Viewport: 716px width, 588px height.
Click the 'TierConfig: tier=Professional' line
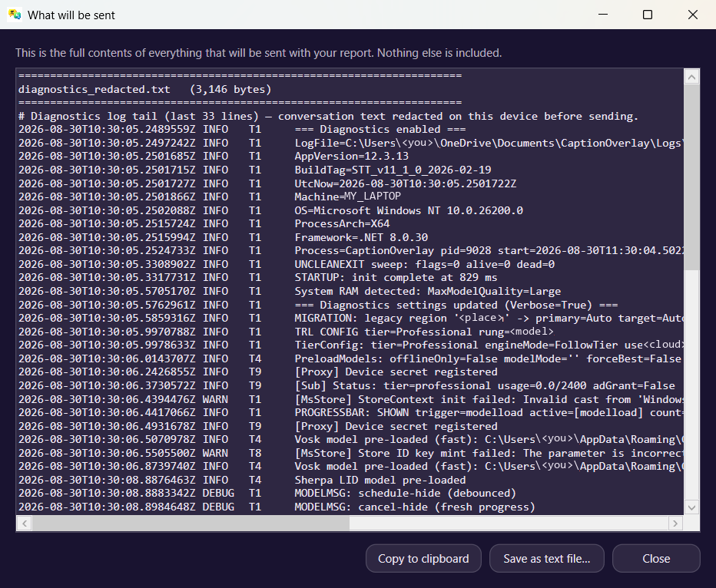click(x=350, y=345)
